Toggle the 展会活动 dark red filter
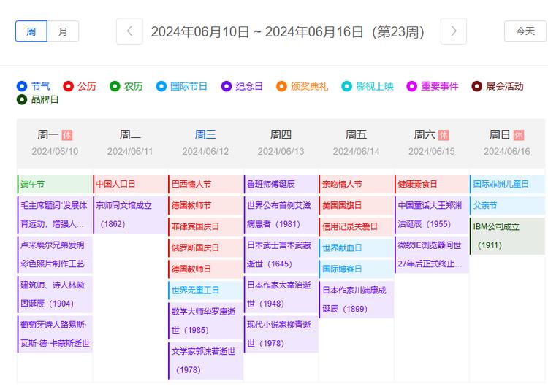The image size is (548, 392). (x=477, y=86)
